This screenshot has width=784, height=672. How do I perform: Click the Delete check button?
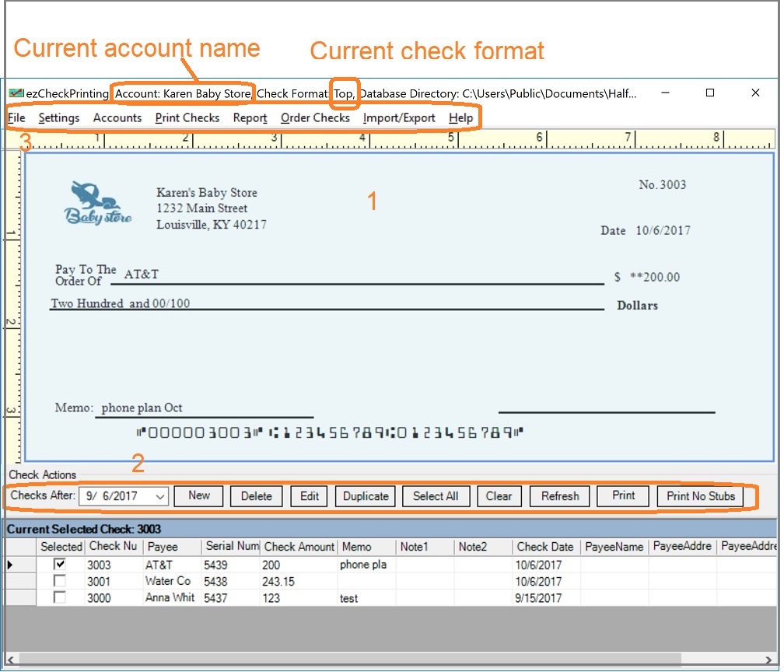256,496
